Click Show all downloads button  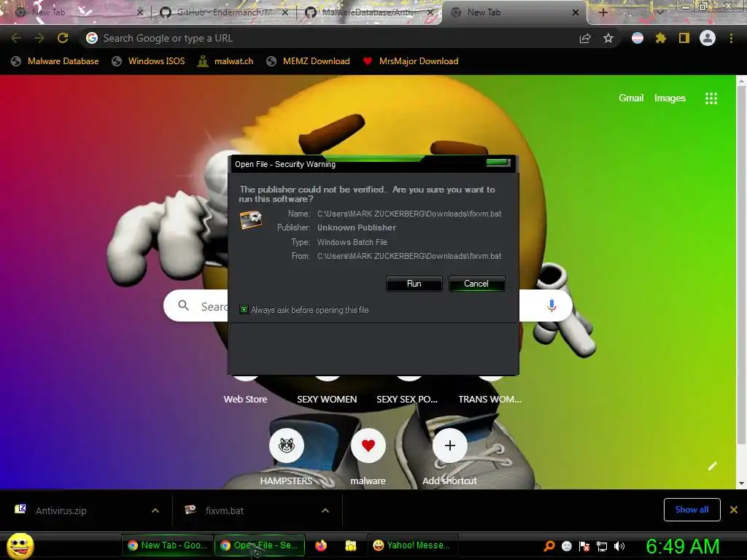tap(692, 510)
